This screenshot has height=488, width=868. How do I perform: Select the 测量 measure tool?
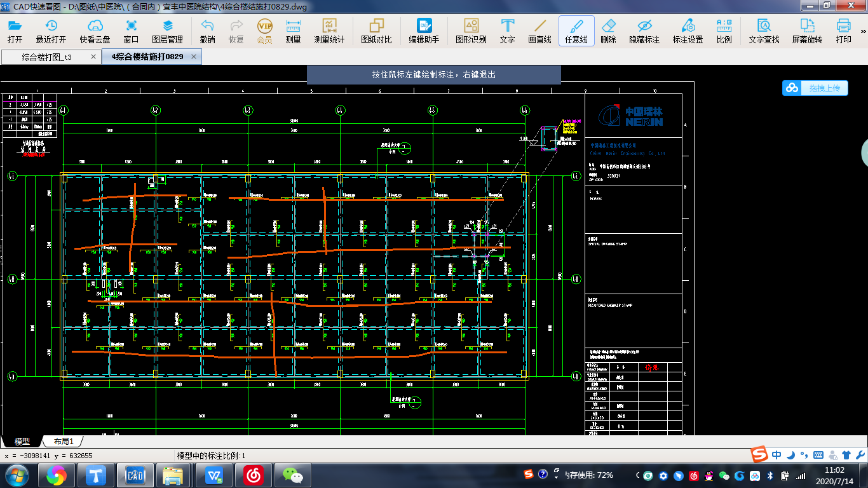click(x=293, y=31)
